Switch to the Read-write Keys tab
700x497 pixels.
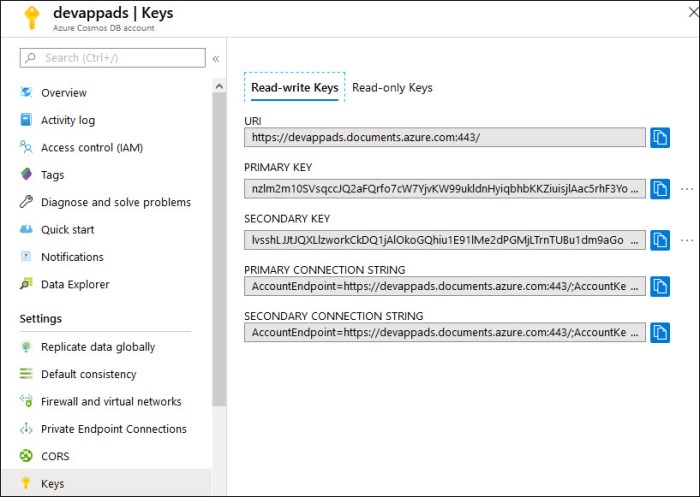(x=295, y=87)
